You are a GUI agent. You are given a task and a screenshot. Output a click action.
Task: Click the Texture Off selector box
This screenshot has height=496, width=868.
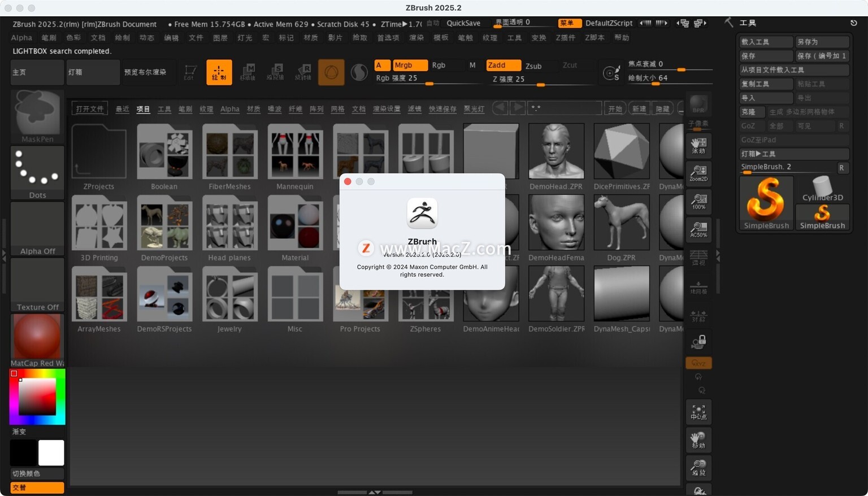coord(37,284)
